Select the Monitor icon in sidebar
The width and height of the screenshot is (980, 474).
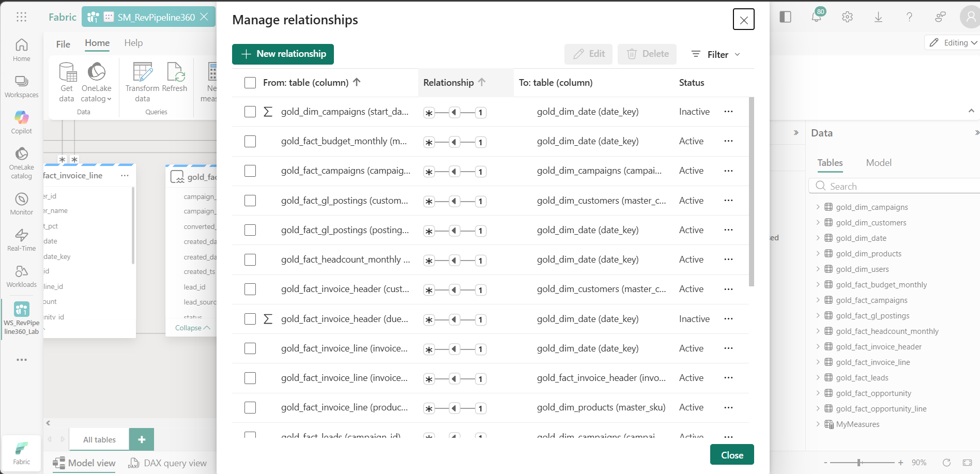(x=21, y=202)
